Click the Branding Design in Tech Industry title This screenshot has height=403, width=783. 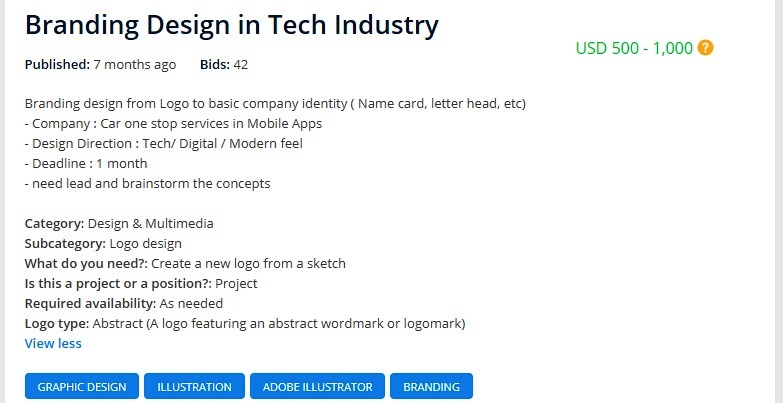coord(231,25)
